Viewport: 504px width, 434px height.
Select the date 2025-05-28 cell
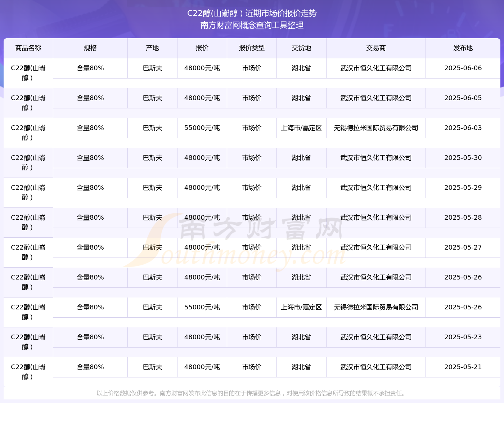coord(463,218)
